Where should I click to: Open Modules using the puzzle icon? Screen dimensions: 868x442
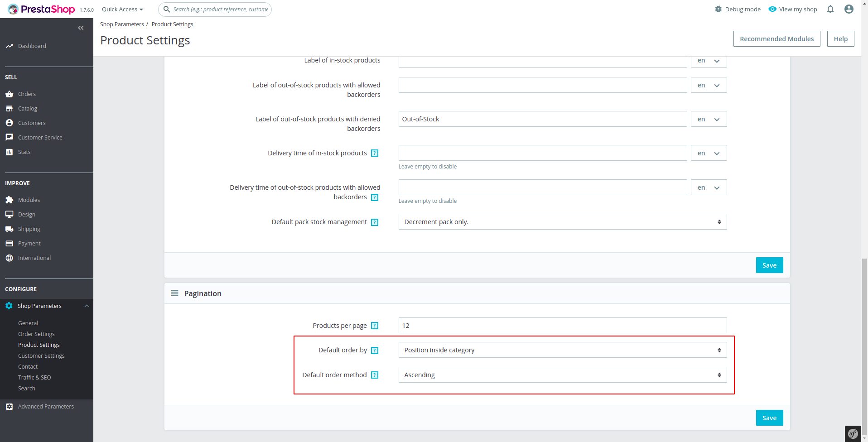(x=10, y=199)
